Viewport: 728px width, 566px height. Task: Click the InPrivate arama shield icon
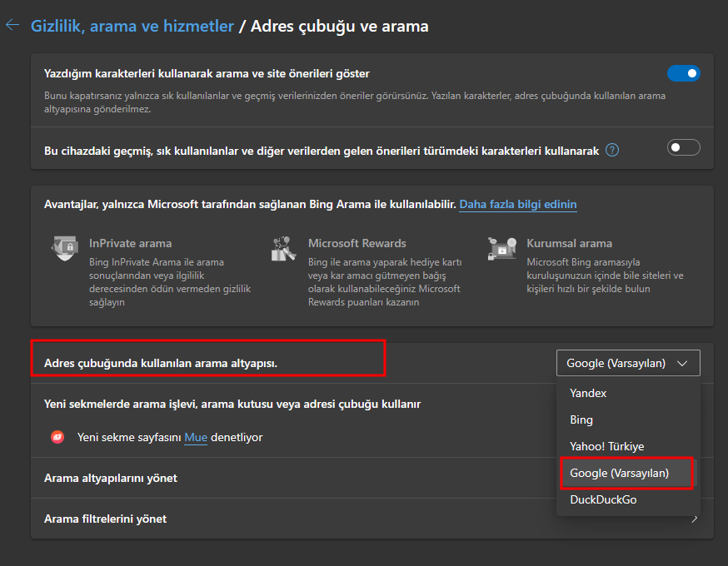pyautogui.click(x=64, y=248)
